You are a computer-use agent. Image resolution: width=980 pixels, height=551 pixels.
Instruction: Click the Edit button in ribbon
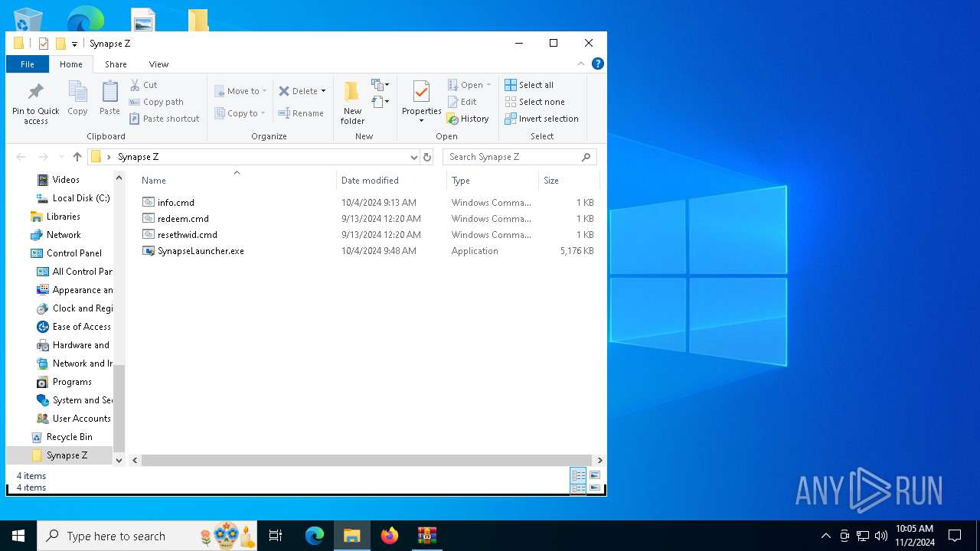(462, 102)
